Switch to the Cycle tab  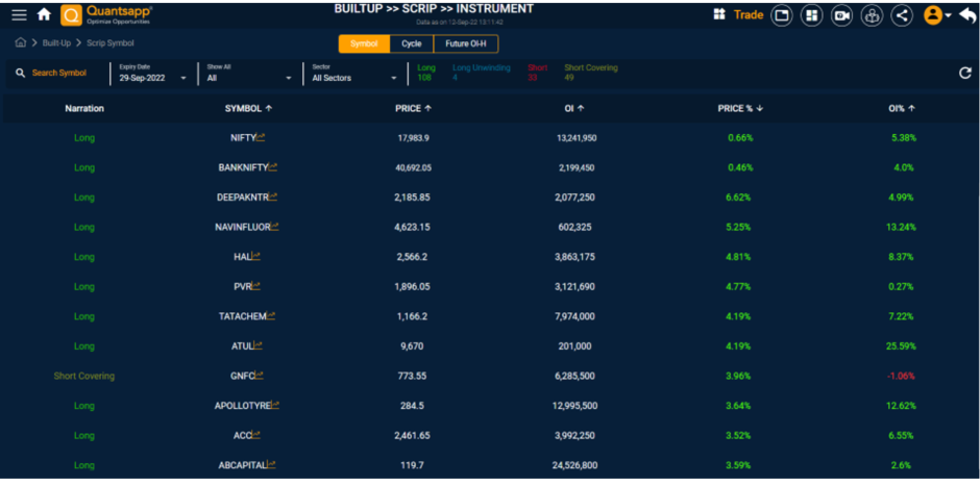(411, 44)
